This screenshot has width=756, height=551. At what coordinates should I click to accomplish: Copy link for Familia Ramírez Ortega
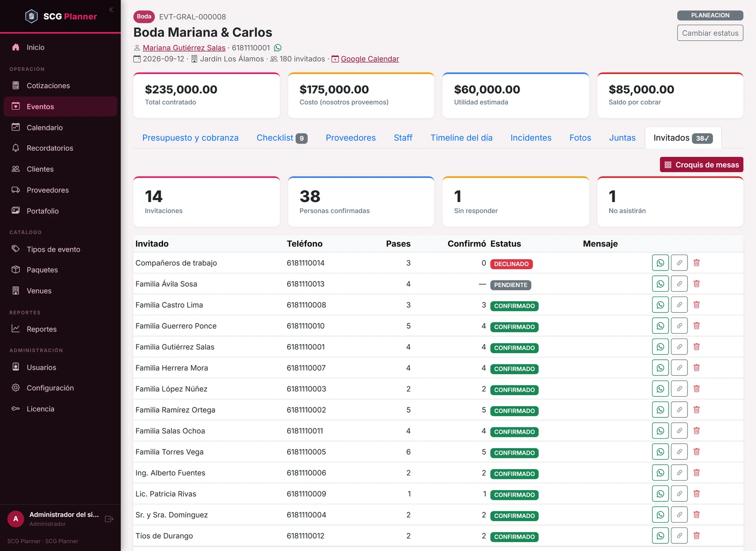679,410
